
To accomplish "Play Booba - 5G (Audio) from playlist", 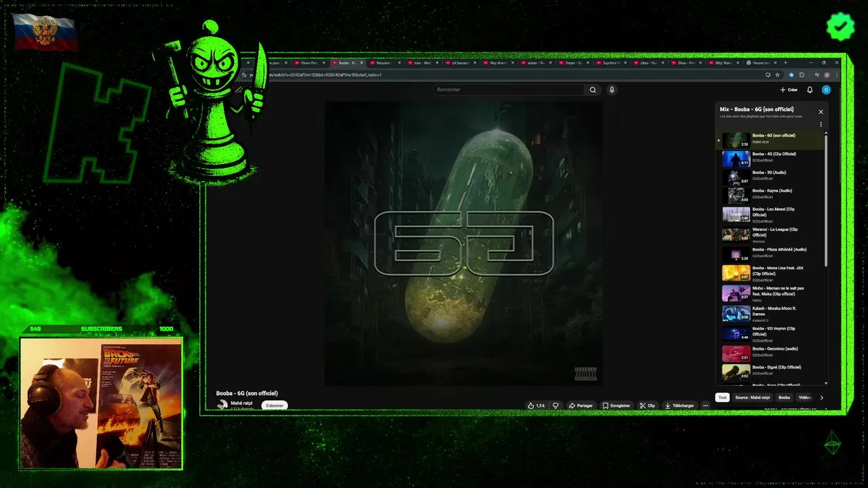I will (x=771, y=177).
